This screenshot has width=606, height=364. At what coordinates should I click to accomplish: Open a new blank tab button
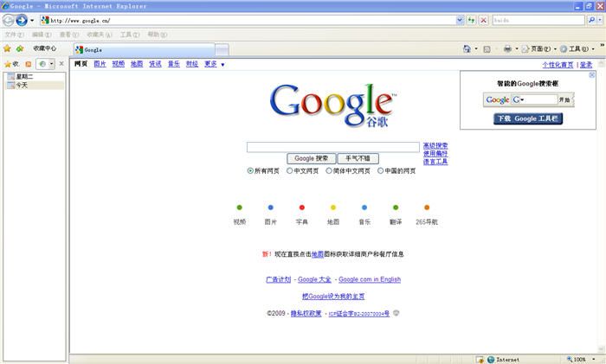(x=222, y=50)
